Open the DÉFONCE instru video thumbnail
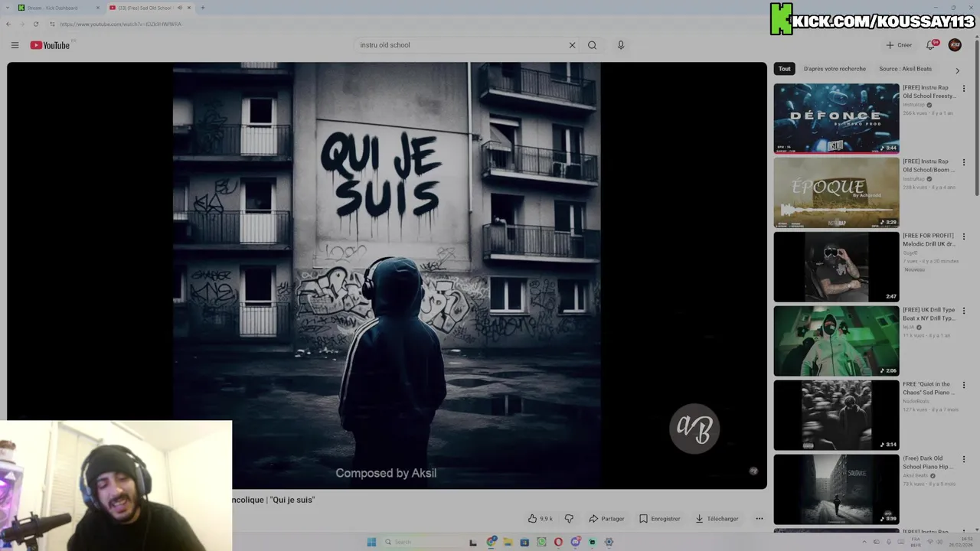Screen dimensions: 980x551 point(836,119)
